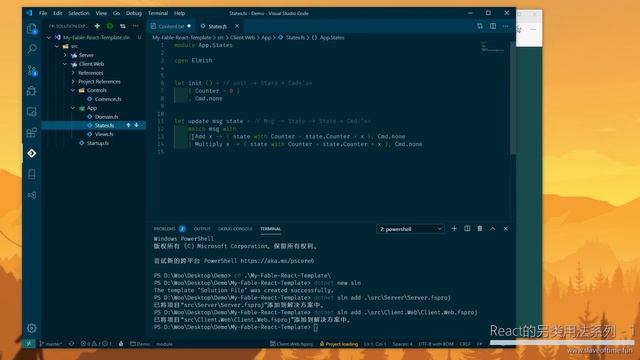The image size is (640, 360).
Task: Open Startup.fs in the tree
Action: [x=98, y=143]
